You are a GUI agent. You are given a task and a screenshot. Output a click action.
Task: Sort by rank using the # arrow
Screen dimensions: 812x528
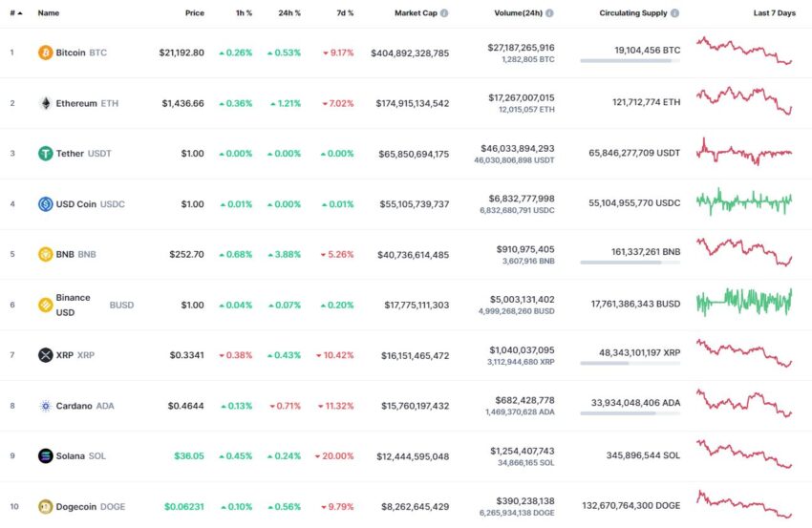point(16,13)
